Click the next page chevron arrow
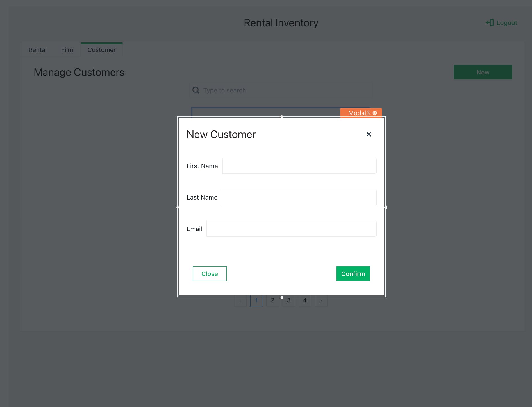This screenshot has height=407, width=532. click(x=321, y=301)
